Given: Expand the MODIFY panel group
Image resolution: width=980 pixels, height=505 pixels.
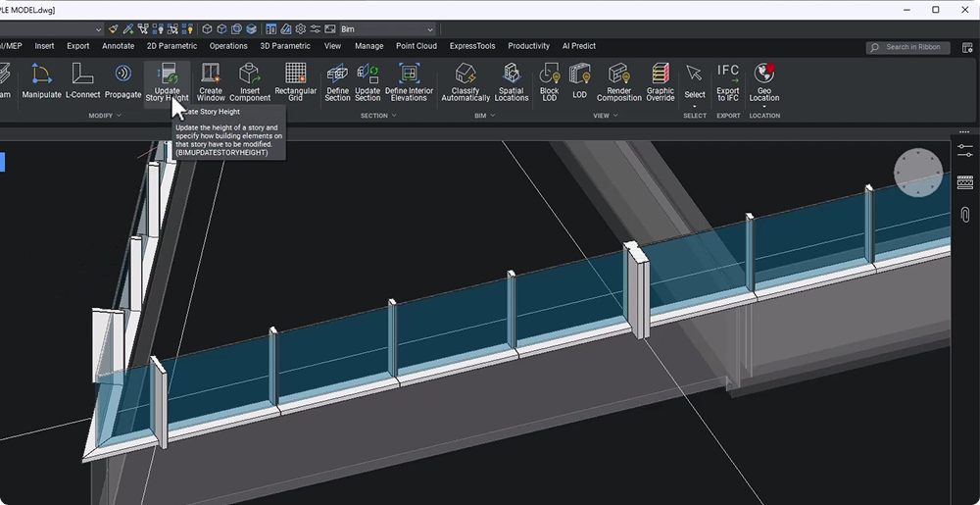Looking at the screenshot, I should (x=105, y=116).
